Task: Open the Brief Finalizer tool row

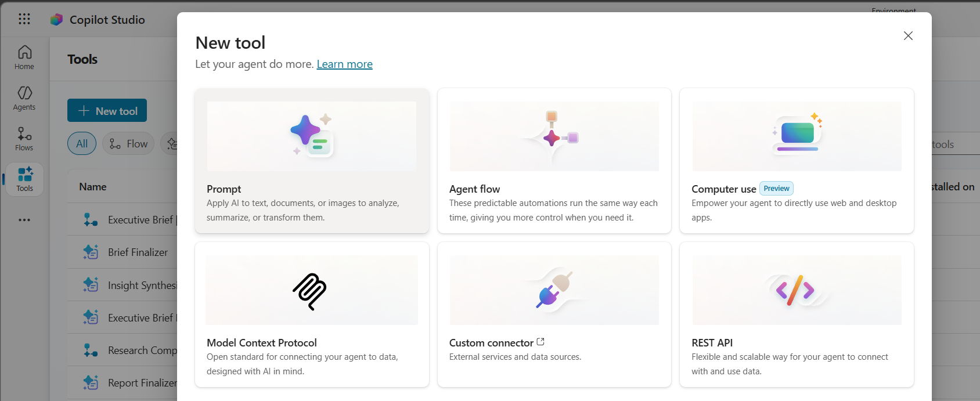Action: (x=138, y=252)
